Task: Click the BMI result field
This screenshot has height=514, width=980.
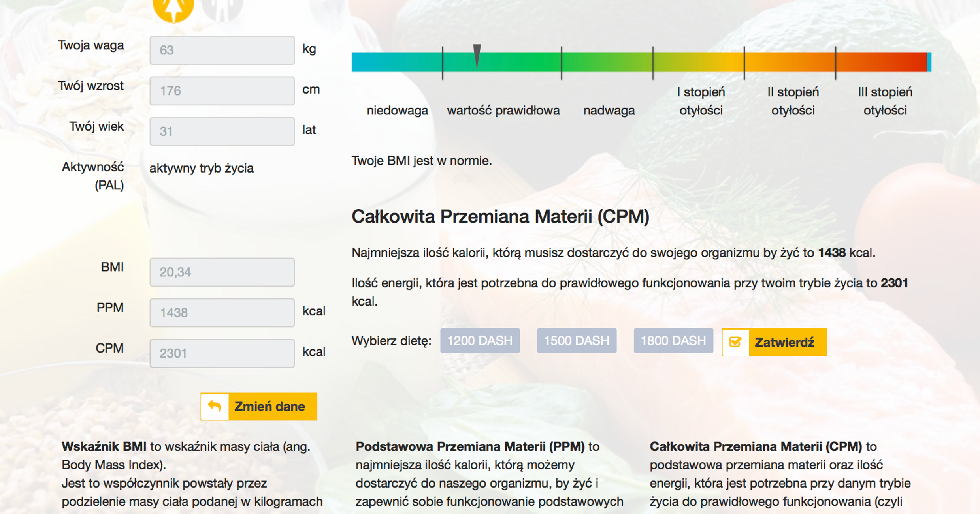Action: click(222, 272)
